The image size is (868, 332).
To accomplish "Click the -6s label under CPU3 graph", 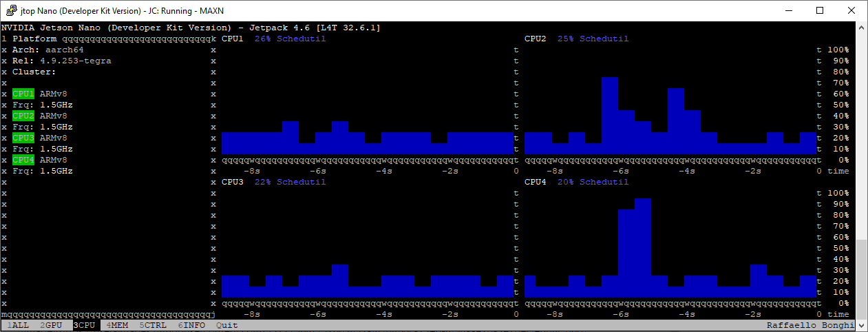I will click(318, 314).
